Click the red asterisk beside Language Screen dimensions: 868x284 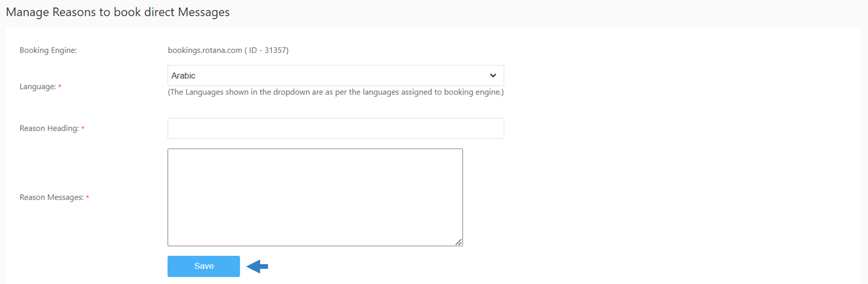[x=60, y=86]
